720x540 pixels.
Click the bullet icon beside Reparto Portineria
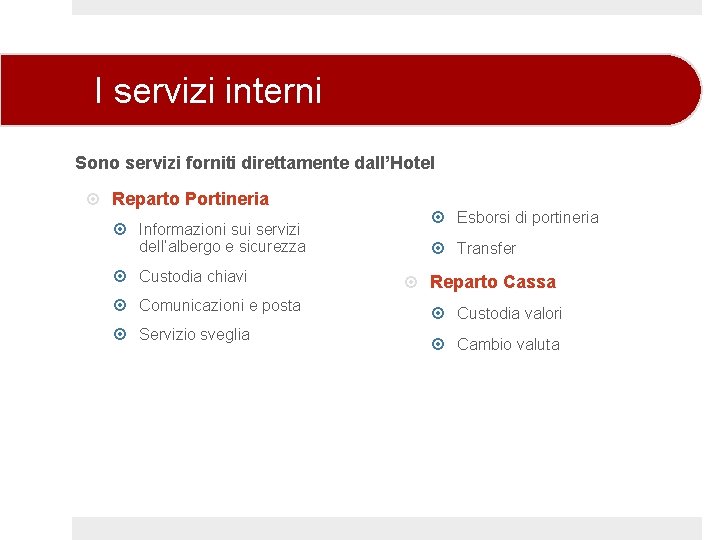click(x=93, y=199)
